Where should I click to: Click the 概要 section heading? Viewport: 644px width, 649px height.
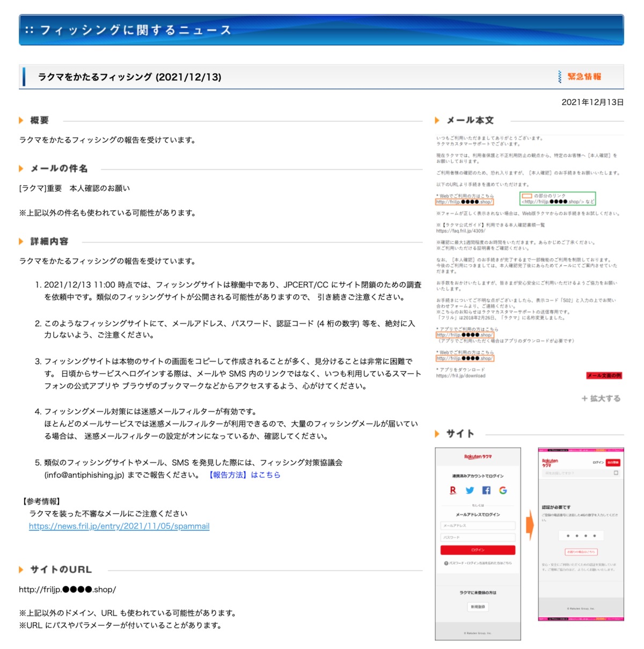tap(40, 120)
